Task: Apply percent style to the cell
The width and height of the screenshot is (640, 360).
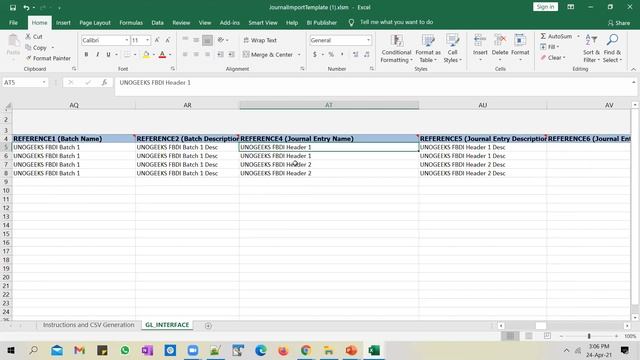Action: point(331,54)
